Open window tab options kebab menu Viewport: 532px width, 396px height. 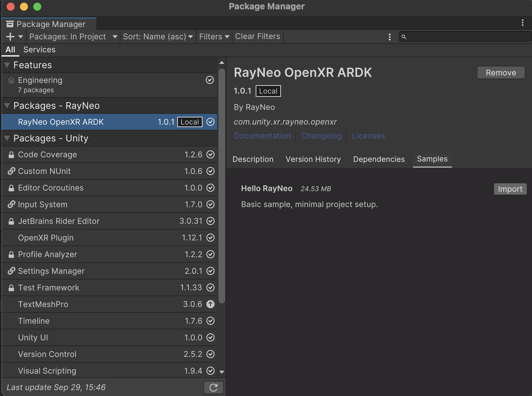tap(523, 23)
